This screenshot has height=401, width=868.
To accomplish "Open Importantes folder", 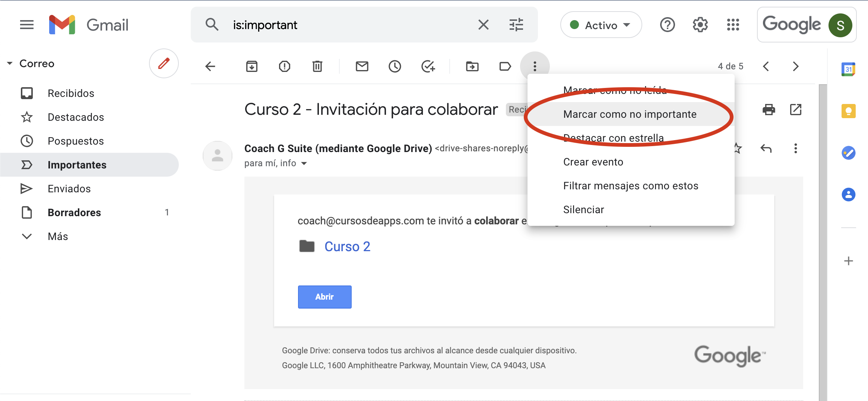I will pos(89,165).
